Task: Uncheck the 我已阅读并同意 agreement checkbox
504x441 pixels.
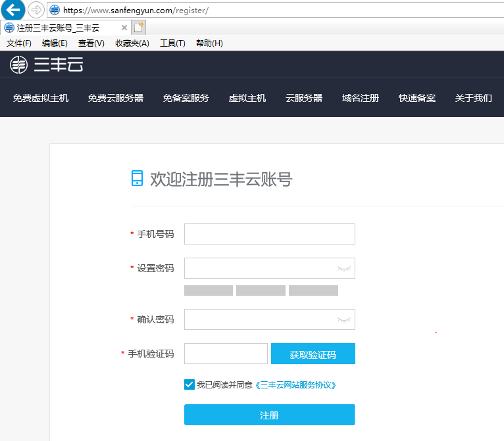Action: tap(189, 384)
